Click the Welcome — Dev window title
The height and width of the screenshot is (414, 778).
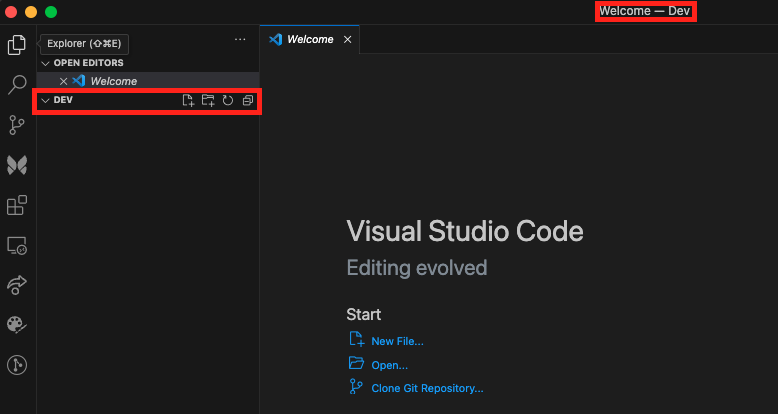click(645, 11)
